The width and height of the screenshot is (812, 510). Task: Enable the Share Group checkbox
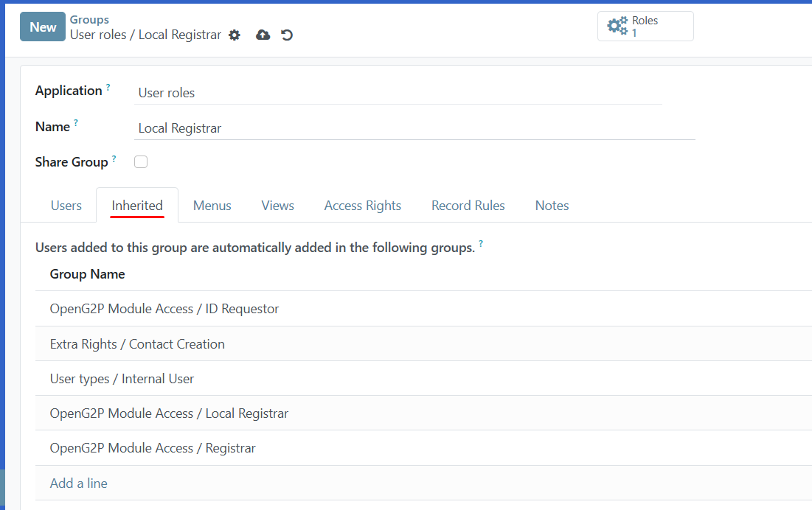click(x=141, y=161)
